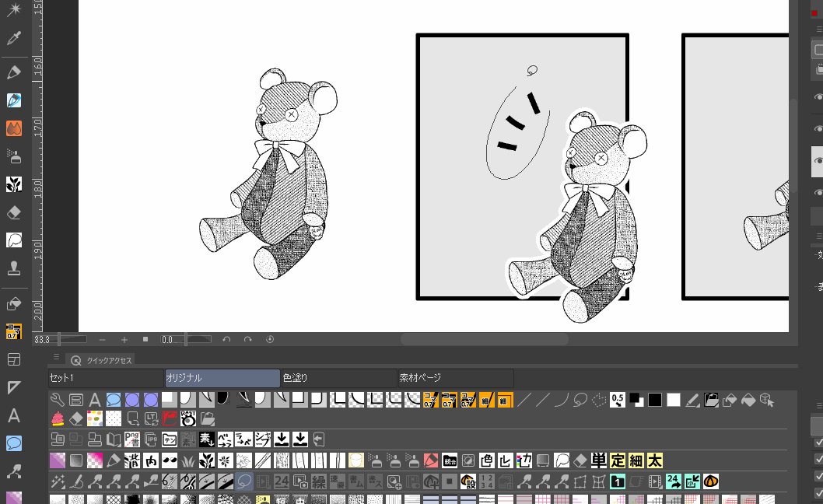Click the red folder icon in Quick Access

coord(170,419)
